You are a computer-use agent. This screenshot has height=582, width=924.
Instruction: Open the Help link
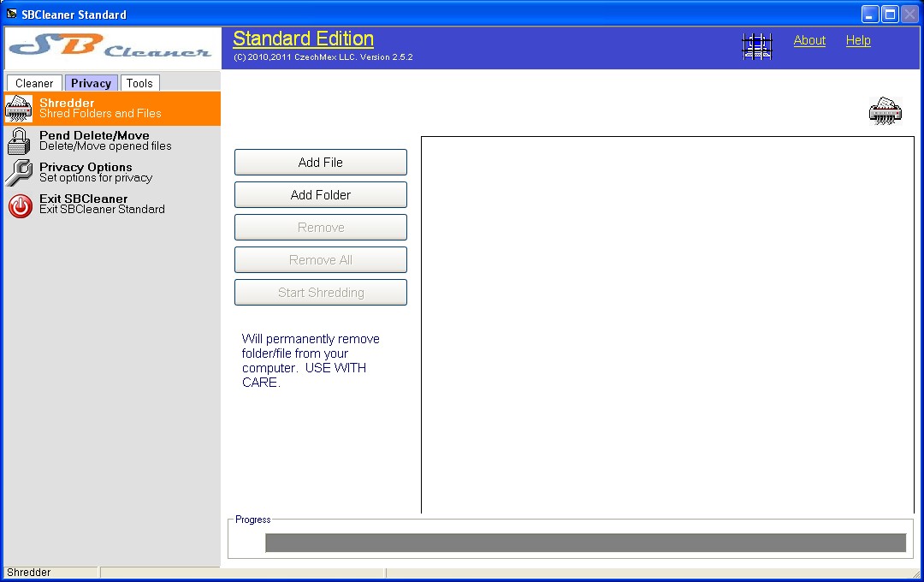(x=858, y=41)
